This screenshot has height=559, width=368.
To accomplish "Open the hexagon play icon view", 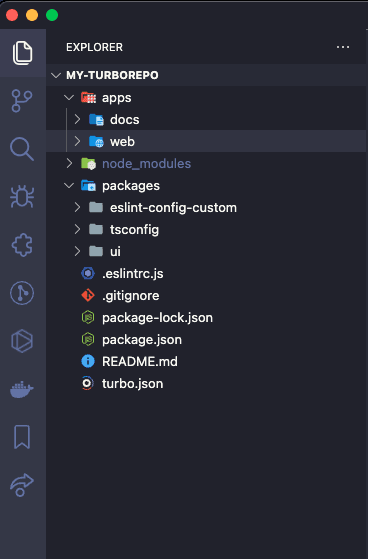I will 22,341.
